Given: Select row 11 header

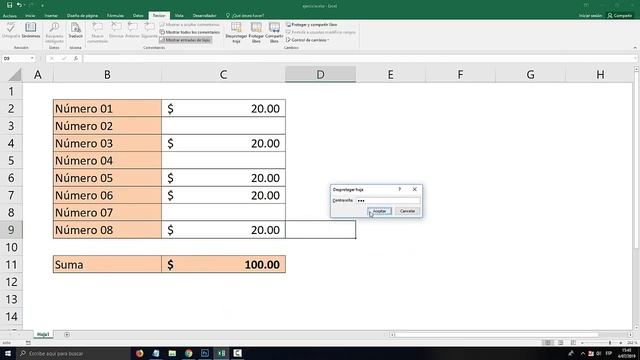Looking at the screenshot, I should pos(11,264).
